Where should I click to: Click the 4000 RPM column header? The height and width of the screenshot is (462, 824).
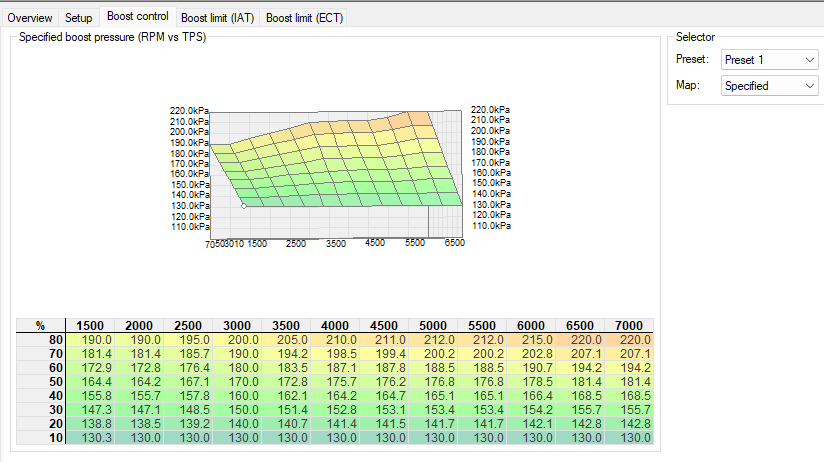335,325
